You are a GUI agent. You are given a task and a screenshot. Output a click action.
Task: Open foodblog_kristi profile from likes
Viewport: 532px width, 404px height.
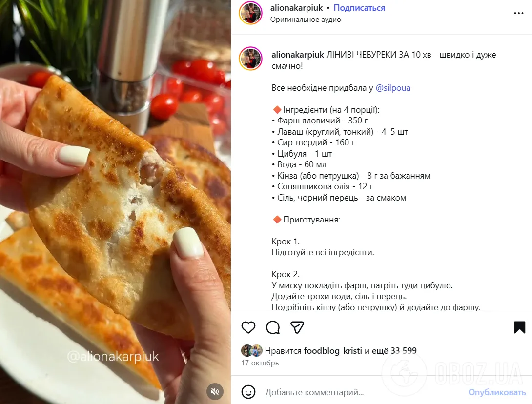tap(333, 351)
